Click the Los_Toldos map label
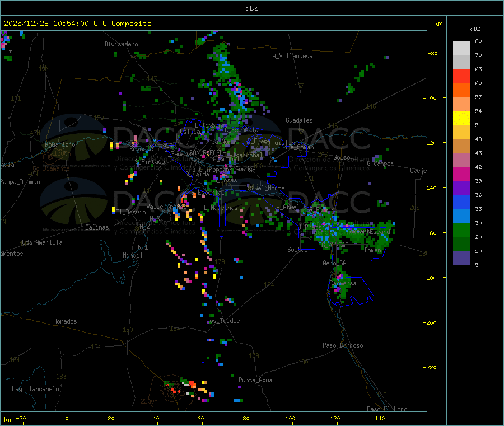The image size is (504, 426). point(223,321)
